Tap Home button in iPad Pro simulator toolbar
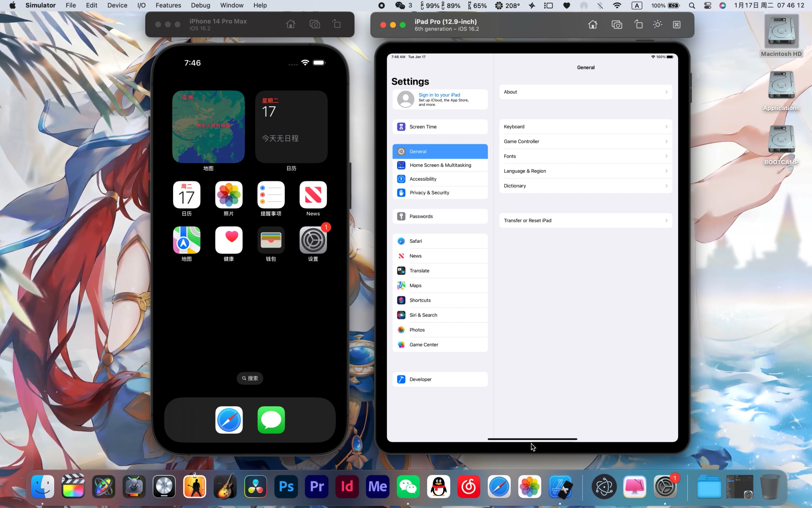The height and width of the screenshot is (508, 812). tap(593, 25)
